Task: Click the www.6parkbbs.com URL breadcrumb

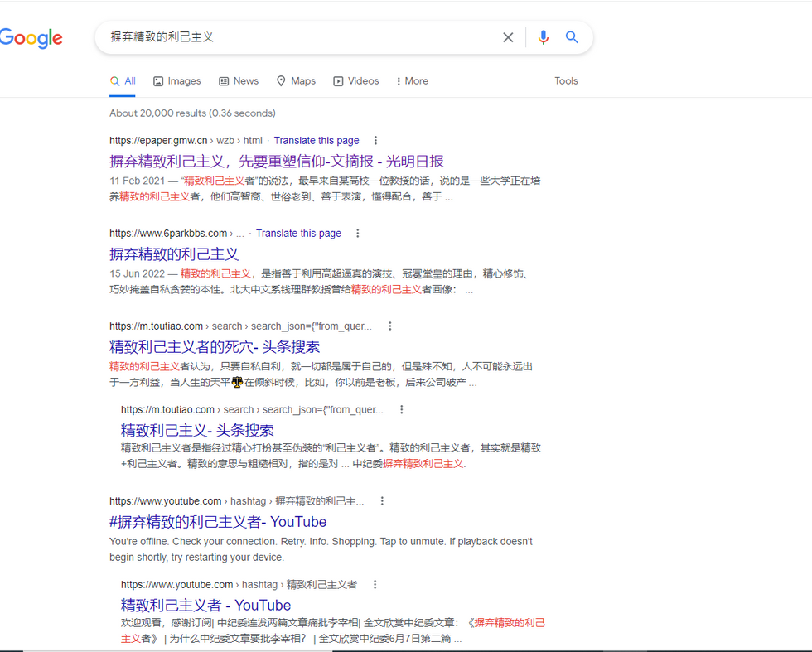Action: 176,233
